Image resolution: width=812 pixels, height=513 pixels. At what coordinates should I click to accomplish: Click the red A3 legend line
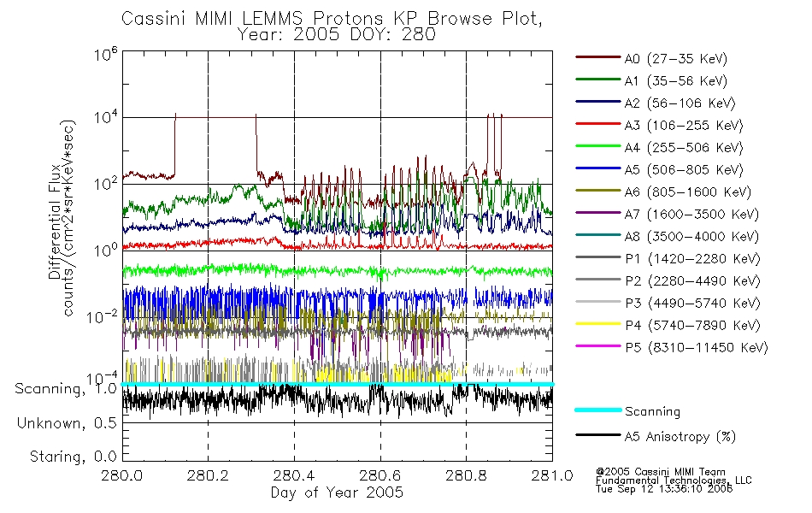click(x=597, y=124)
